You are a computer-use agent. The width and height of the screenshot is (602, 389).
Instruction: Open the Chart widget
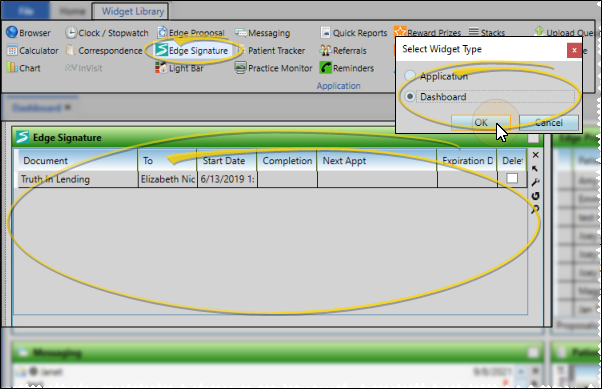(23, 68)
